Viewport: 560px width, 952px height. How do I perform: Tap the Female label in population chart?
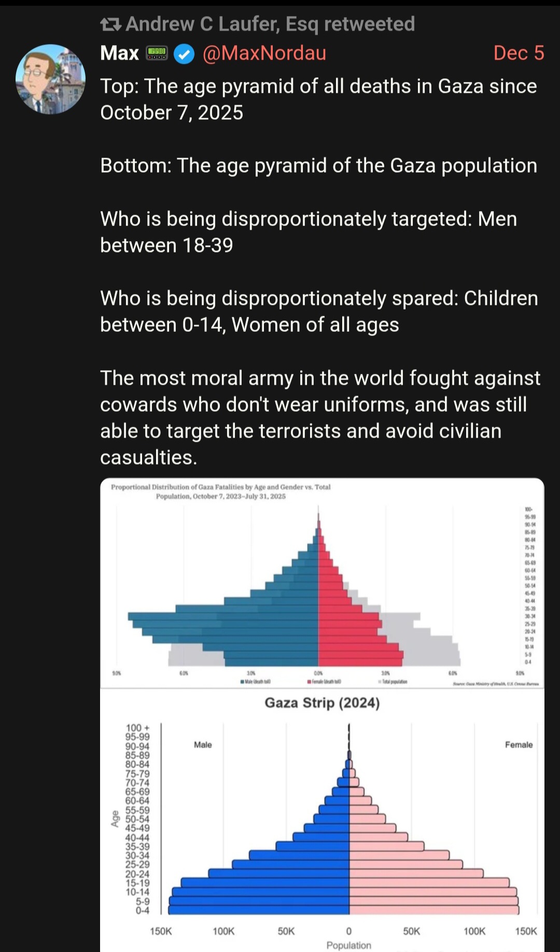click(519, 745)
